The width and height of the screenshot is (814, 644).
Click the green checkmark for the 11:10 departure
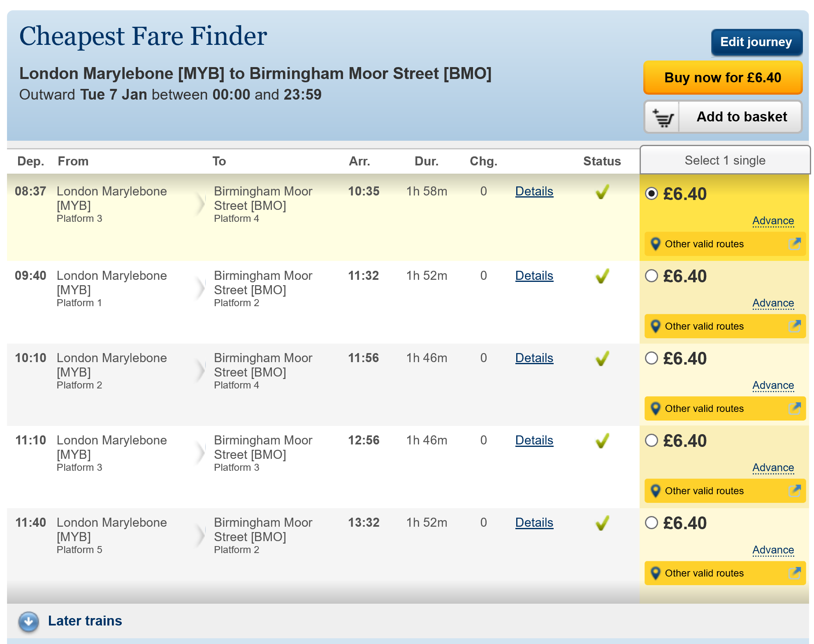coord(601,440)
